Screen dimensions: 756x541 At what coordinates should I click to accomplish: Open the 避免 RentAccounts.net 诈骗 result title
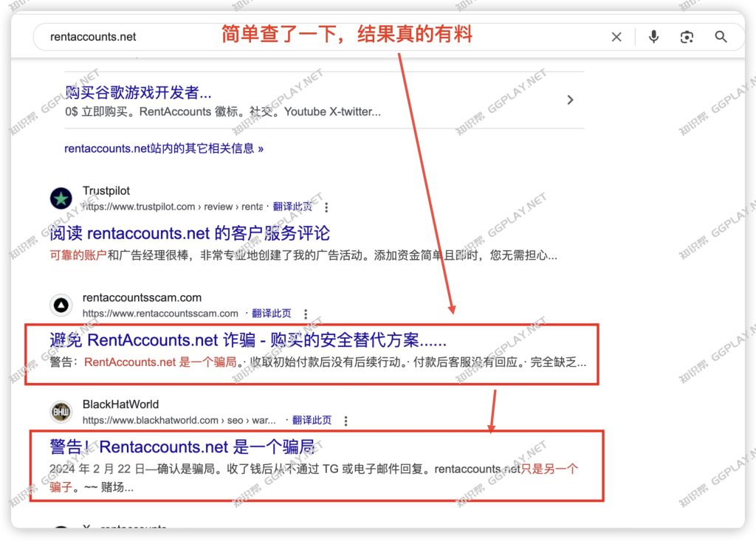tap(248, 340)
